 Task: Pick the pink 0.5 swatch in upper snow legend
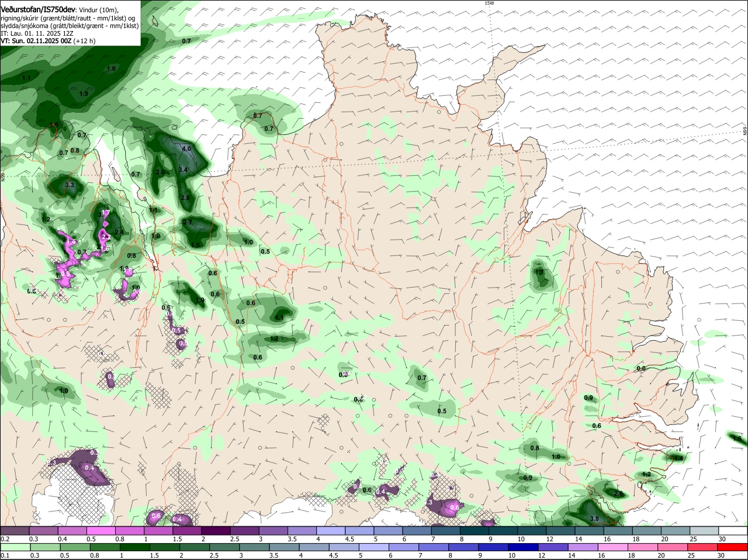pyautogui.click(x=101, y=530)
